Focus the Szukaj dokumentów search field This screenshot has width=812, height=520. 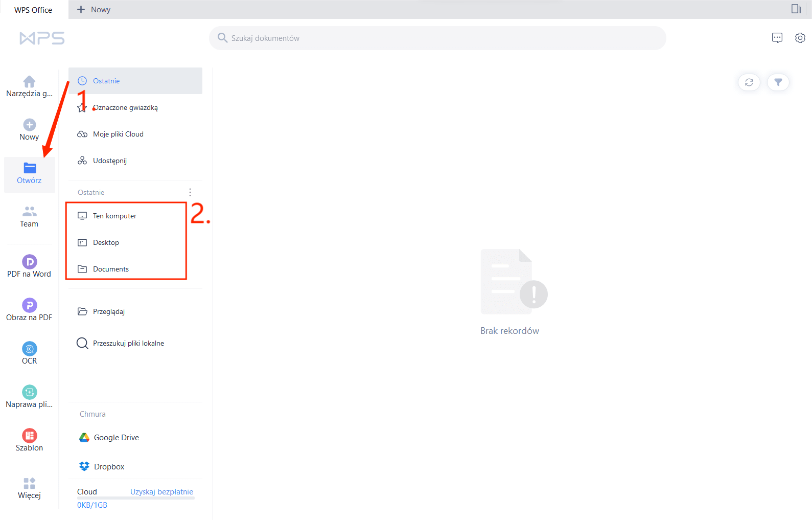coord(437,38)
